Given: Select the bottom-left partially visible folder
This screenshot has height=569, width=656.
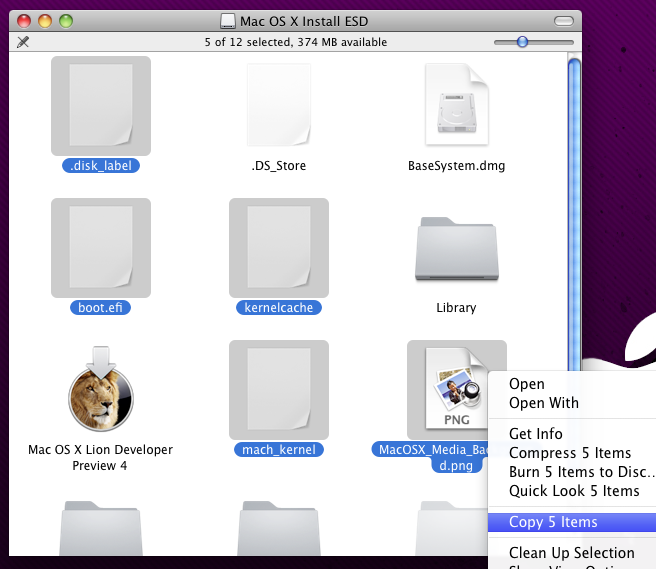Looking at the screenshot, I should click(101, 528).
